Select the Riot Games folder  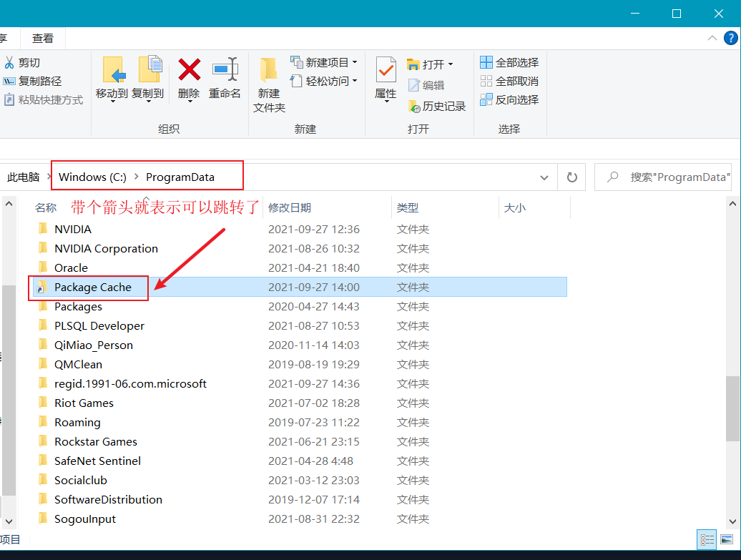(84, 403)
